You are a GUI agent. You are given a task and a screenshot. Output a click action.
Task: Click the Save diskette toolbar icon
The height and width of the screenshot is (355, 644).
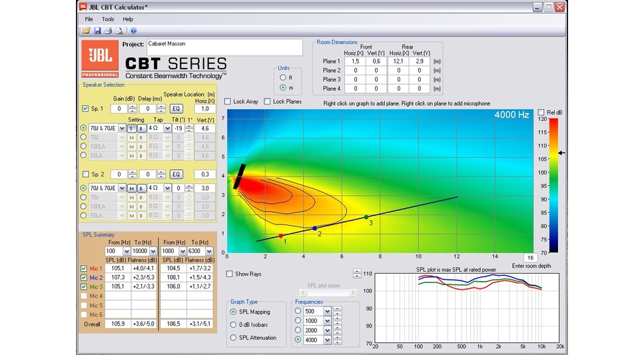tap(97, 31)
